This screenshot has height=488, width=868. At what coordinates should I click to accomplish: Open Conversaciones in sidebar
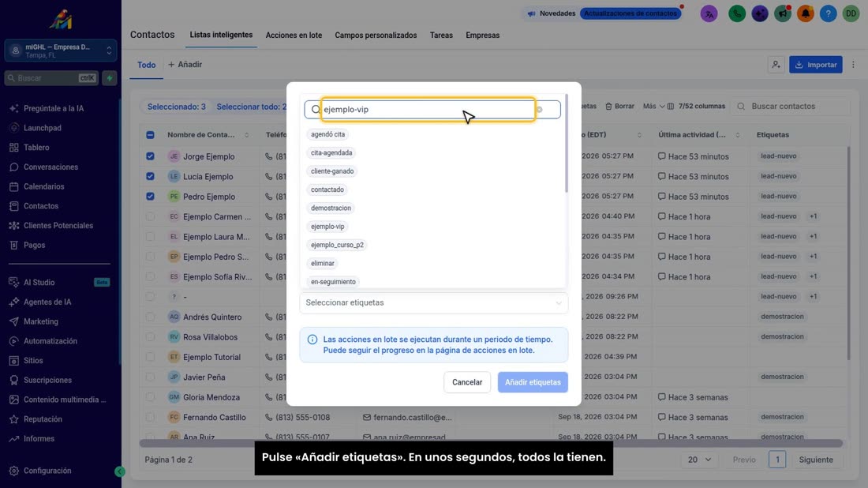tap(51, 167)
